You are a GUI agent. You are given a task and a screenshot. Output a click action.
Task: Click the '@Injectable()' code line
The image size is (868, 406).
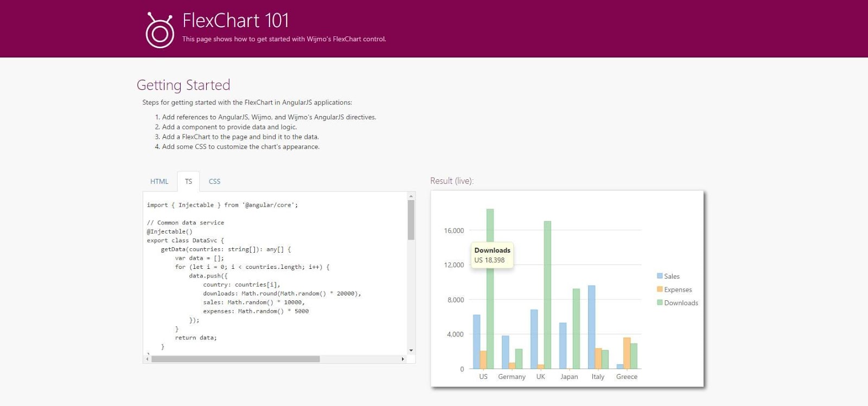169,231
